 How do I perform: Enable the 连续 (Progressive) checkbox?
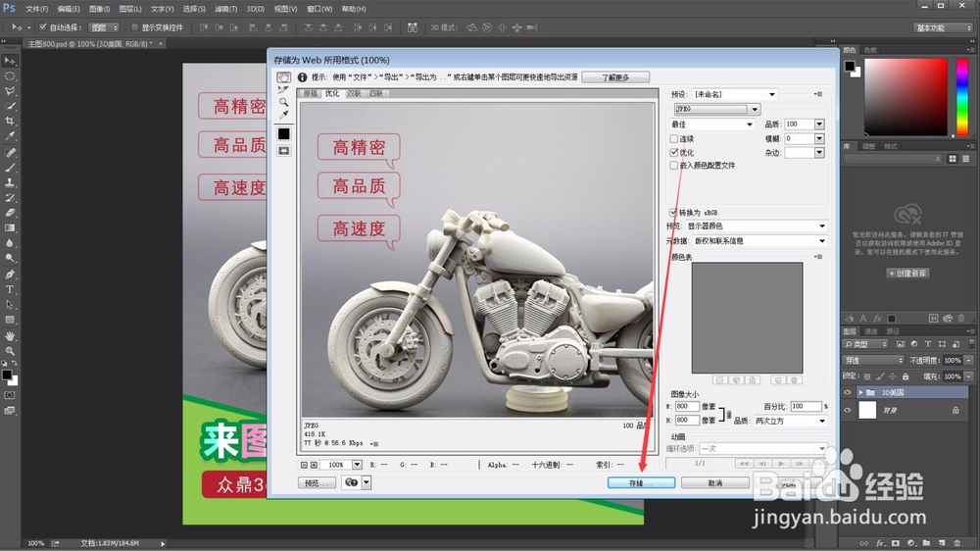(x=674, y=139)
